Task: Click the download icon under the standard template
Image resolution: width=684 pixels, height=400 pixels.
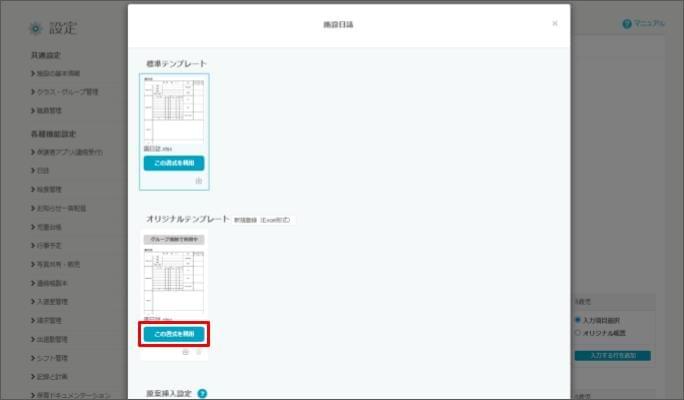Action: (198, 181)
